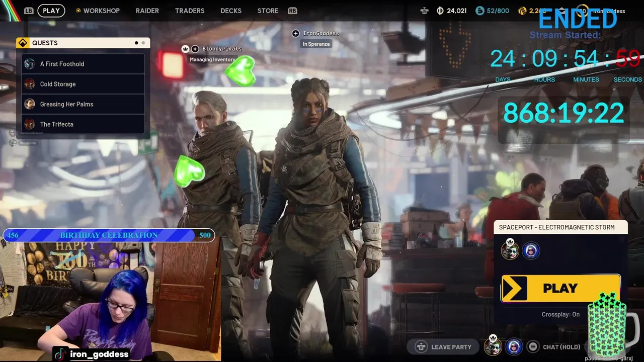Click the black arrow icon on PLAY button
Viewport: 644px width, 362px height.
[x=514, y=288]
